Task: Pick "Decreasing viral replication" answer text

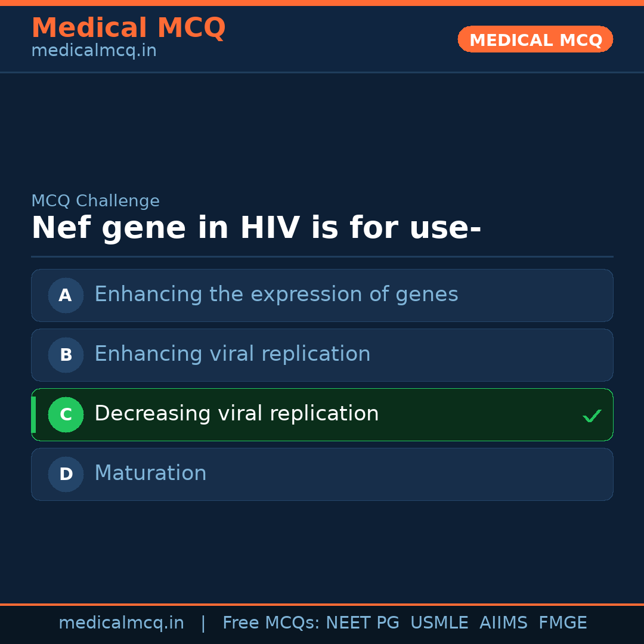Action: tap(236, 414)
